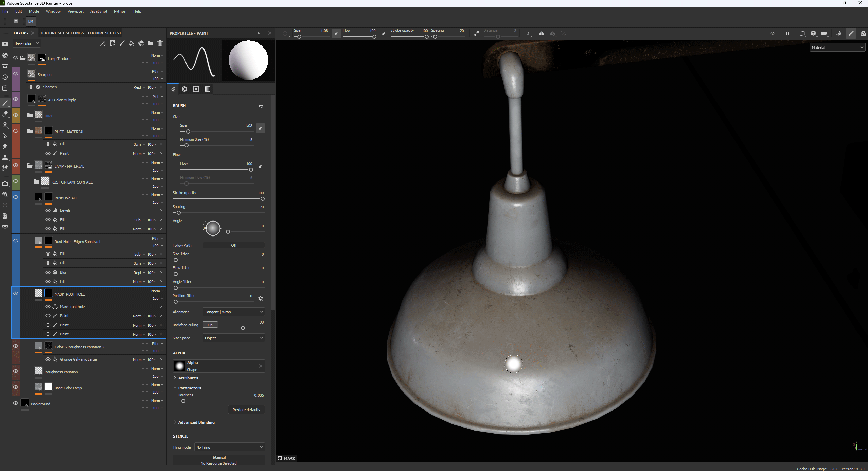Viewport: 868px width, 471px height.
Task: Pause engine rendering in viewport toolbar
Action: pyautogui.click(x=787, y=33)
